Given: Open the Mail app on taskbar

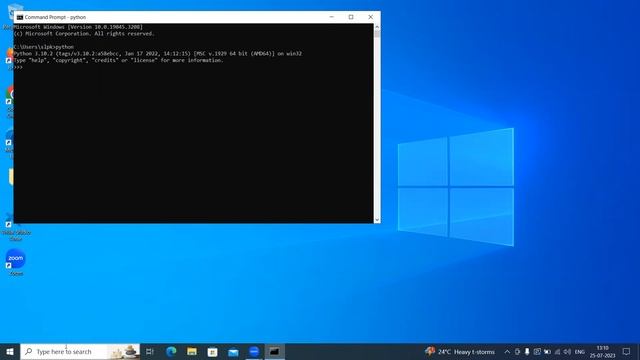Looking at the screenshot, I should click(233, 351).
